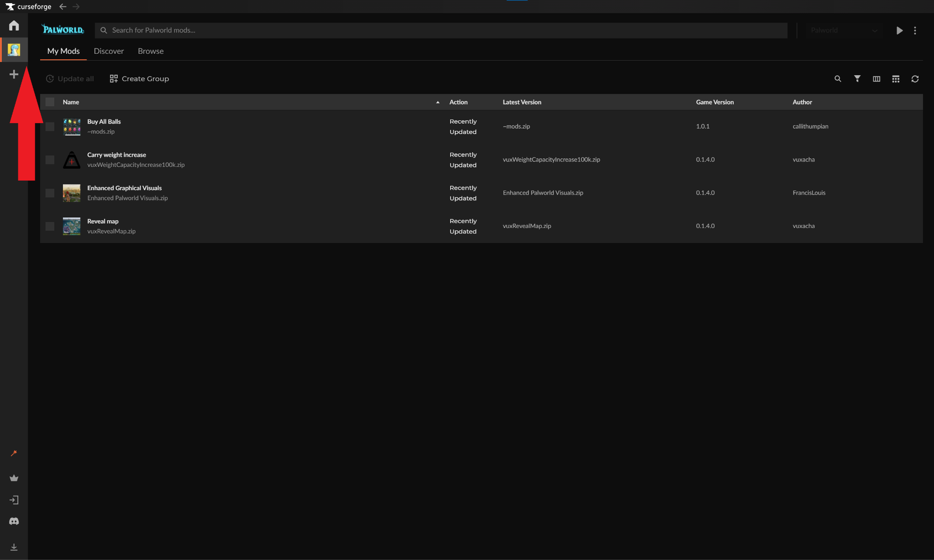Click the Reveal map mod thumbnail
Image resolution: width=934 pixels, height=560 pixels.
pyautogui.click(x=71, y=226)
